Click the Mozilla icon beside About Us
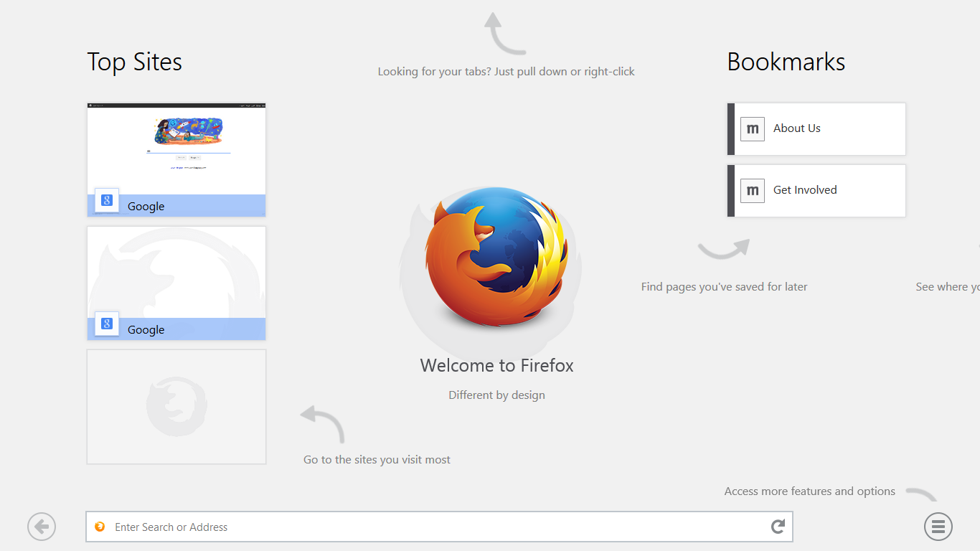This screenshot has width=980, height=551. coord(753,128)
